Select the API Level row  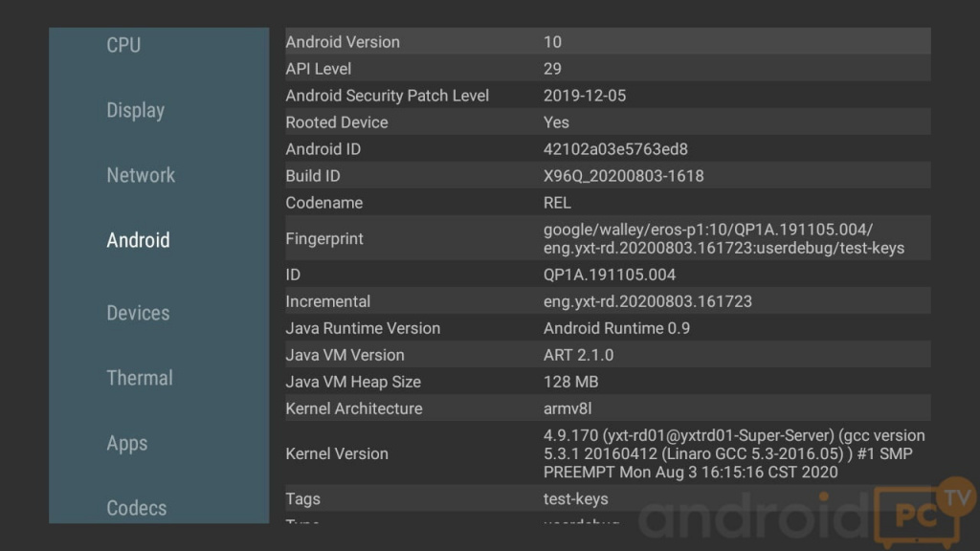(x=607, y=69)
